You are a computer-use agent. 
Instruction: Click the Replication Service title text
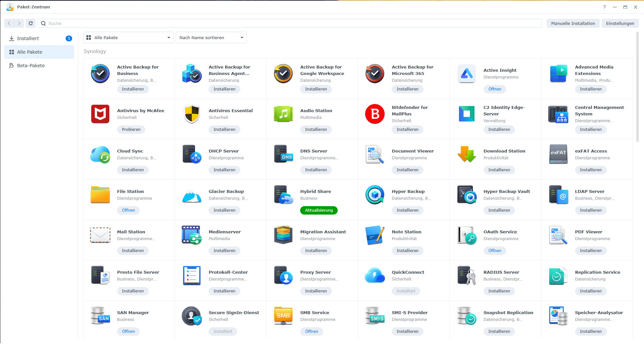point(597,272)
